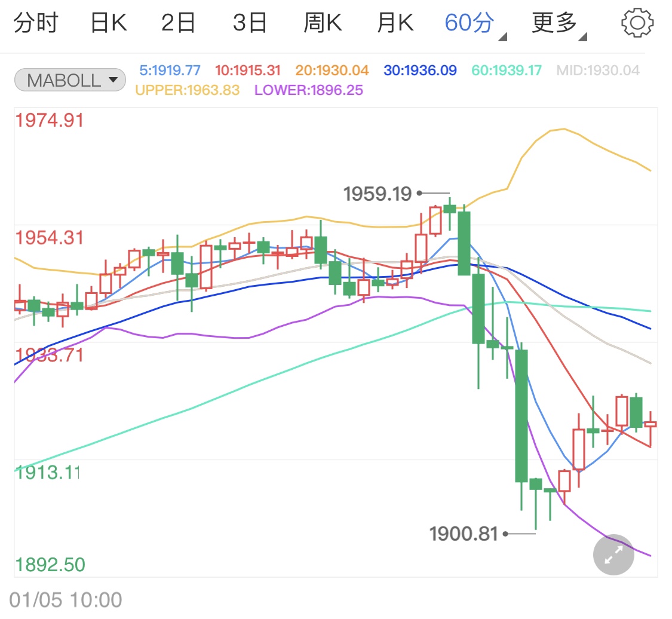Click the 1974.91 price axis label
Image resolution: width=672 pixels, height=619 pixels.
coord(50,121)
